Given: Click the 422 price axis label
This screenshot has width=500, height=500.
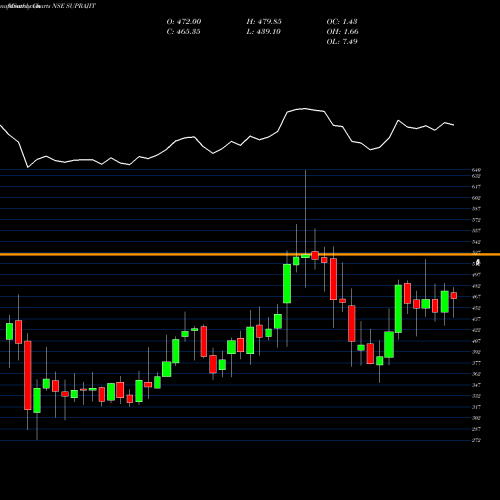Looking at the screenshot, I should click(476, 330).
